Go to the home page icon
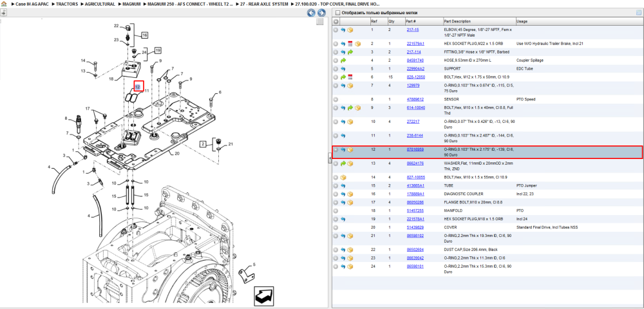 pos(4,4)
